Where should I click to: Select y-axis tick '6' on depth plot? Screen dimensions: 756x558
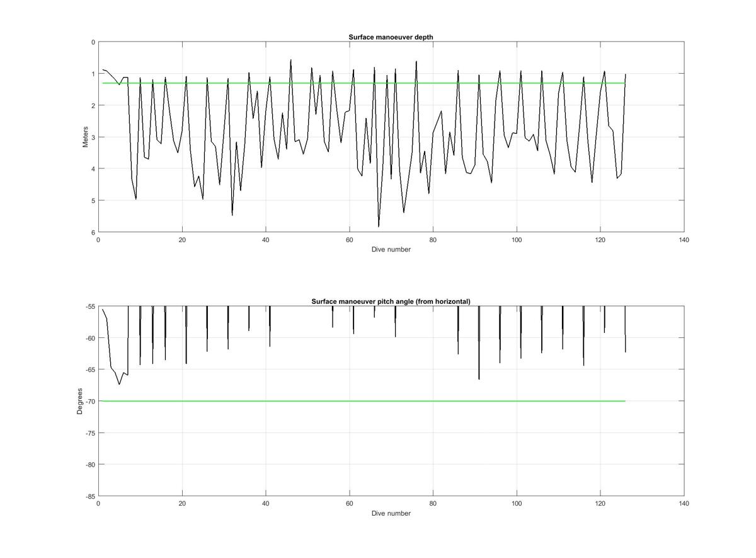tap(93, 232)
